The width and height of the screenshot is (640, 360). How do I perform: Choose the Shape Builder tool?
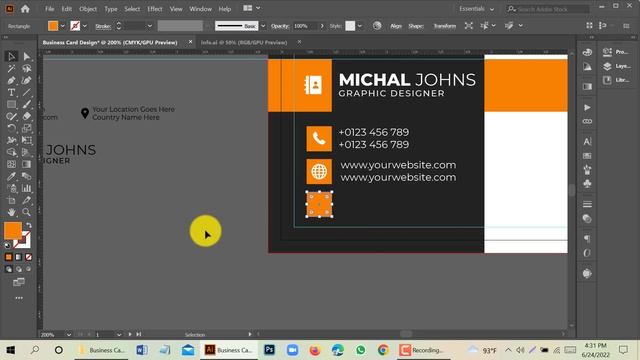[11, 152]
